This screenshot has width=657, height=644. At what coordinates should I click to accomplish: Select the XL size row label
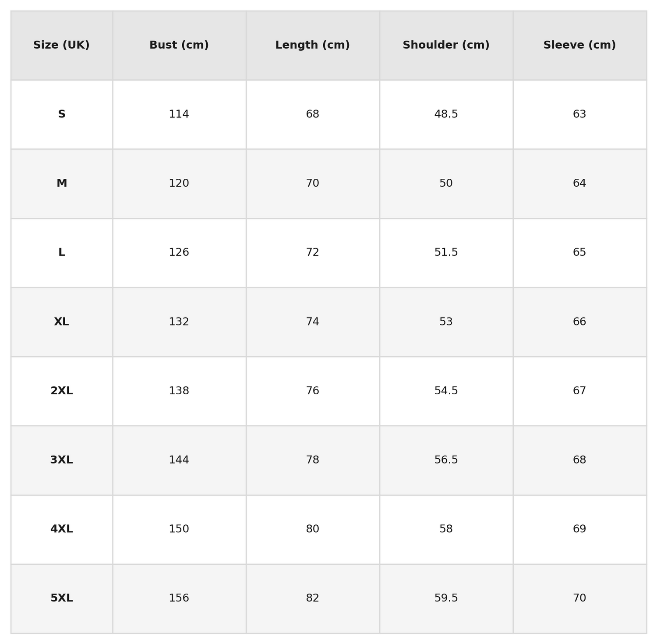click(62, 322)
